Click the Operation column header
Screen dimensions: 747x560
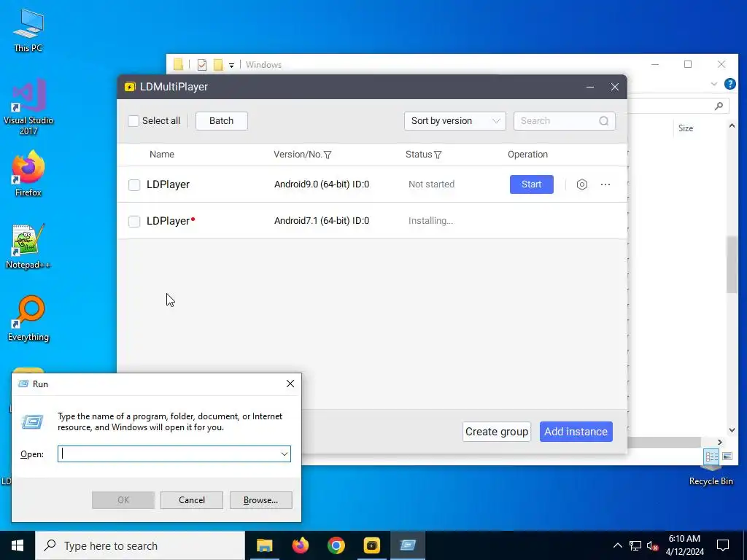pos(527,155)
